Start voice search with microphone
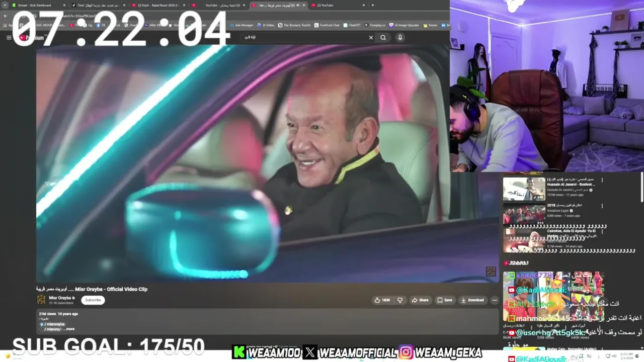 tap(400, 37)
